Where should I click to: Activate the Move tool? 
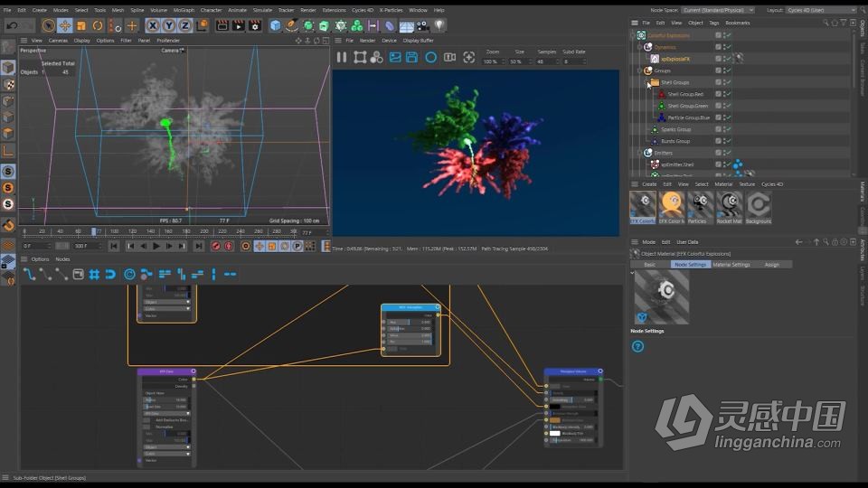coord(65,25)
